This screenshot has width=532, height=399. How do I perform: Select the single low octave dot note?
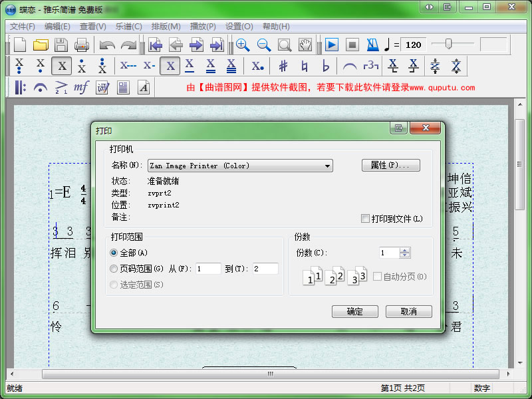point(41,66)
